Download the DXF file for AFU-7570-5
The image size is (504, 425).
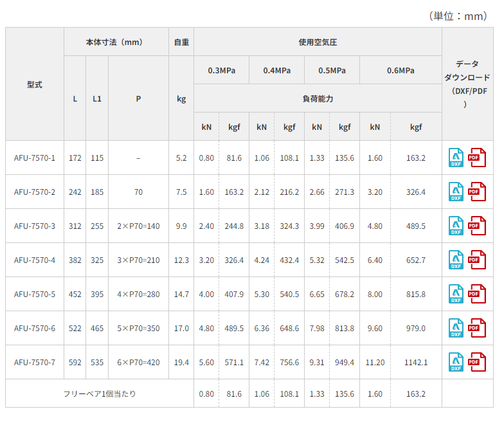(x=456, y=294)
